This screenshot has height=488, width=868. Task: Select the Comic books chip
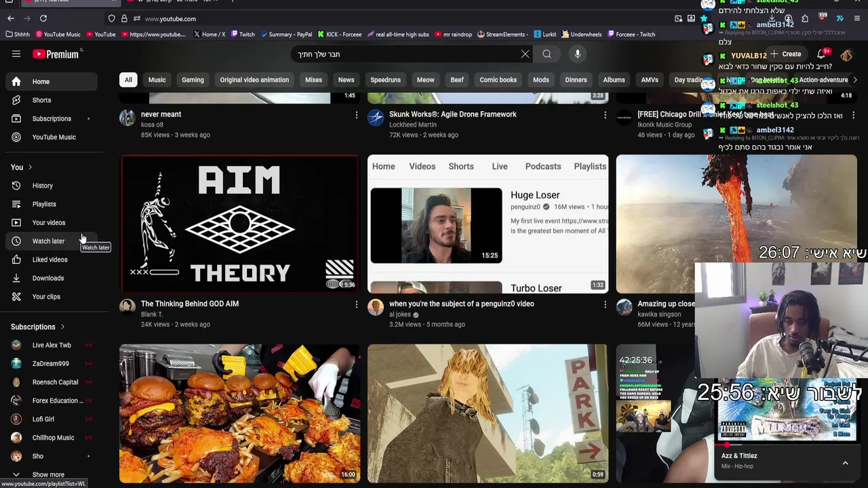coord(498,80)
